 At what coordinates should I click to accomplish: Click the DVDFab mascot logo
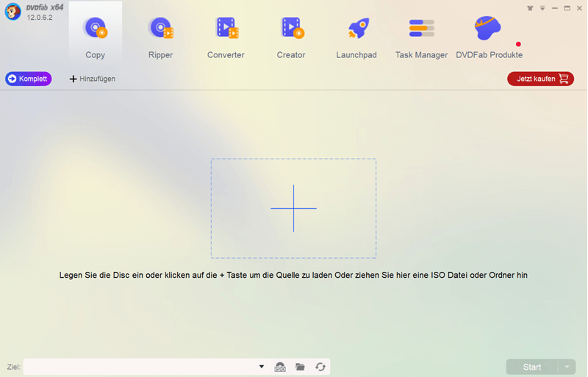(12, 12)
